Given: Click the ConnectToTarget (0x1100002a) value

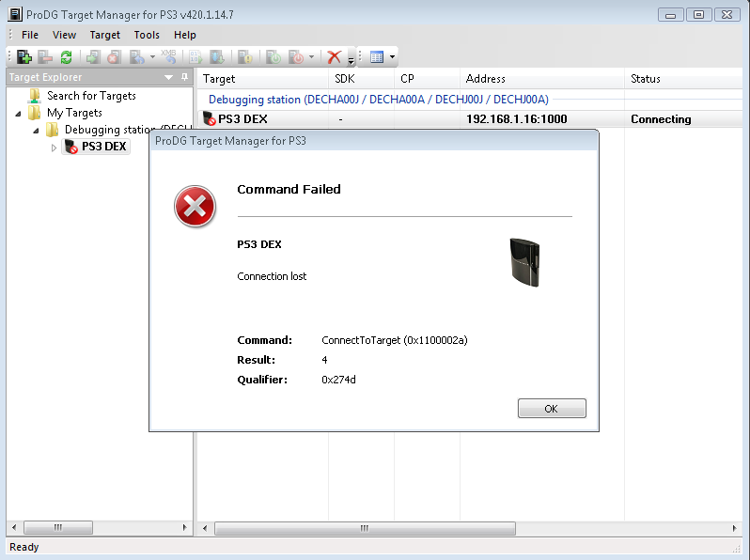Looking at the screenshot, I should (x=395, y=340).
